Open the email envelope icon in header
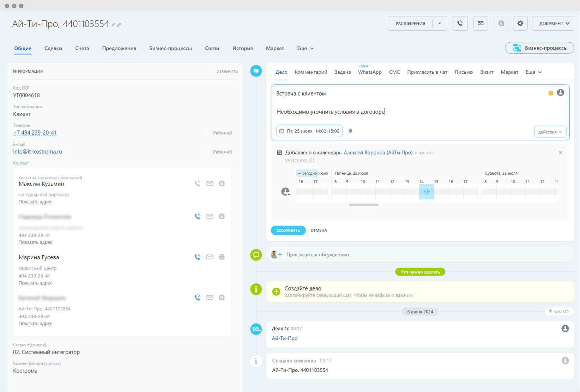This screenshot has width=580, height=392. point(481,24)
